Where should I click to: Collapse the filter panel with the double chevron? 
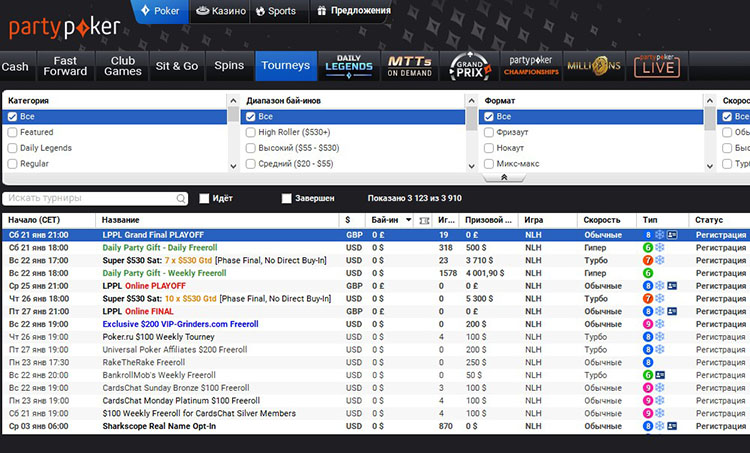coord(504,177)
